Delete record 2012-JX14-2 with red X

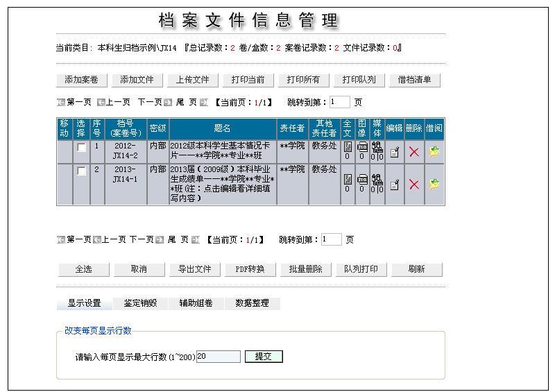click(x=414, y=152)
